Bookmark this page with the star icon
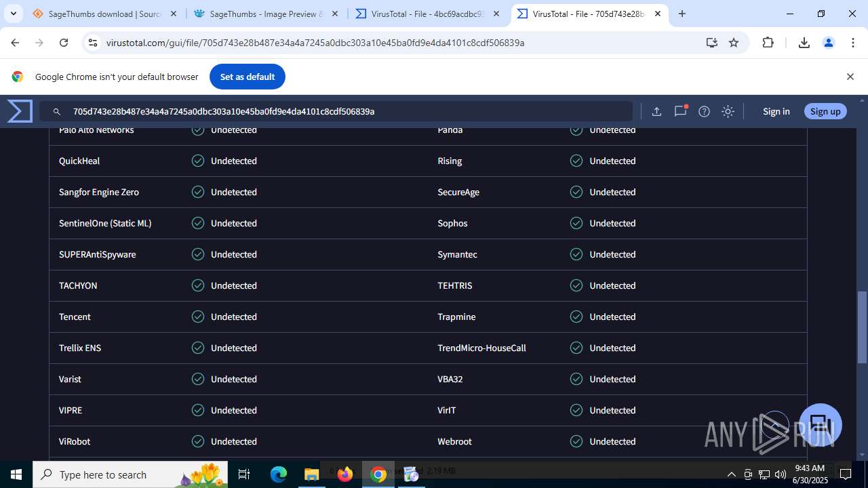Viewport: 868px width, 488px height. coord(734,43)
